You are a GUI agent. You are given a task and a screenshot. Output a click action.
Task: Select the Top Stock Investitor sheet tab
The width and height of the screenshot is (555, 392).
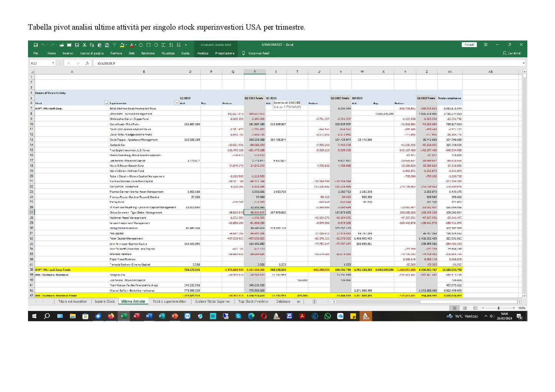(x=253, y=301)
